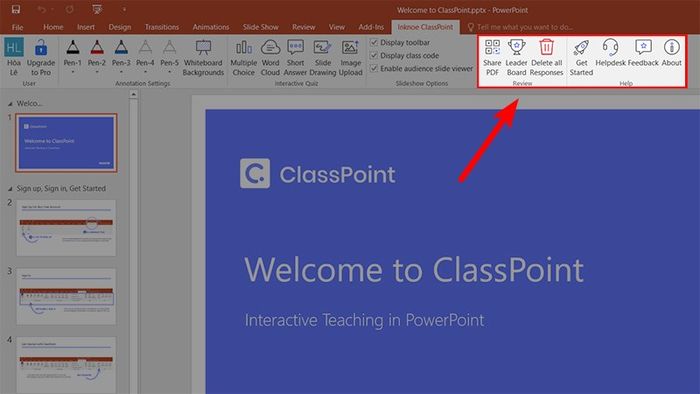Click Interactive Teaching in PowerPoint subtitle
The image size is (700, 394).
click(x=364, y=320)
